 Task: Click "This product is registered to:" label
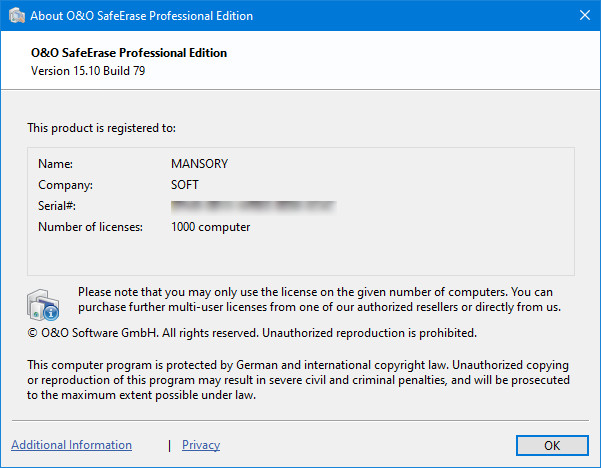pyautogui.click(x=101, y=128)
